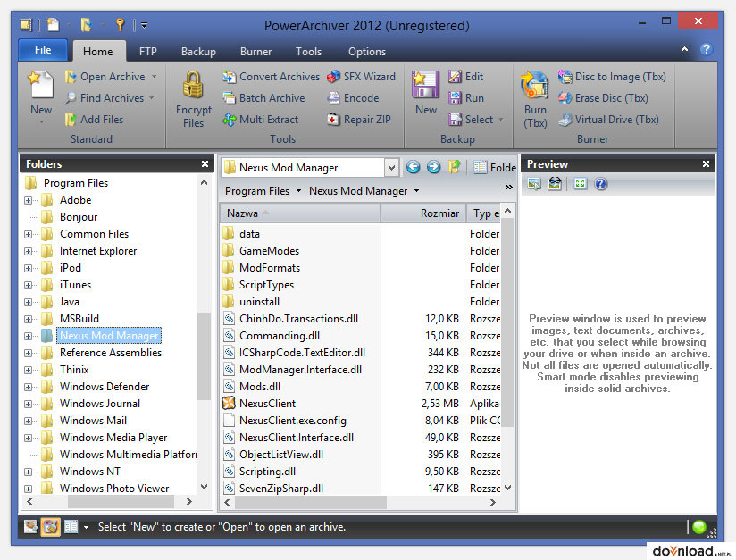Open the Open Archive dropdown
Viewport: 736px width, 560px height.
click(x=154, y=77)
